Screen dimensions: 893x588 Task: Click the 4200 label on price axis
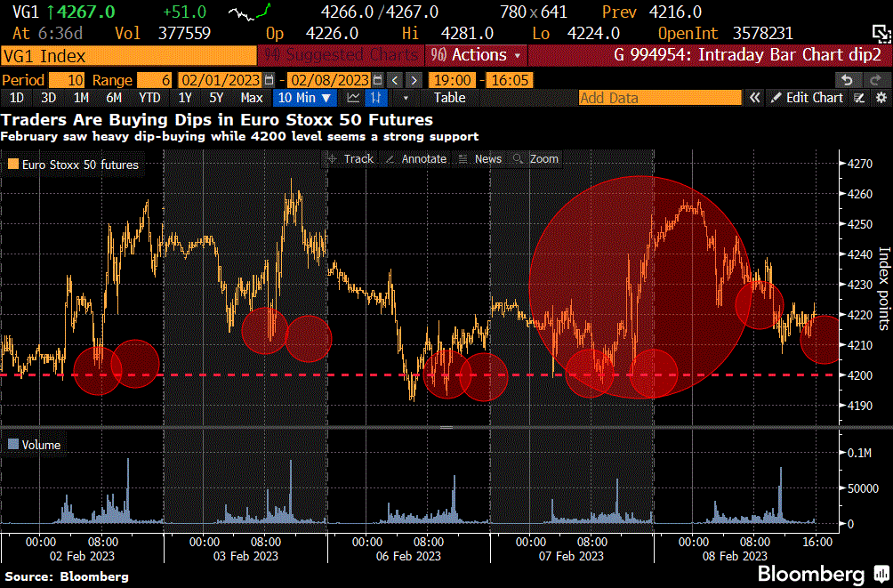[860, 375]
